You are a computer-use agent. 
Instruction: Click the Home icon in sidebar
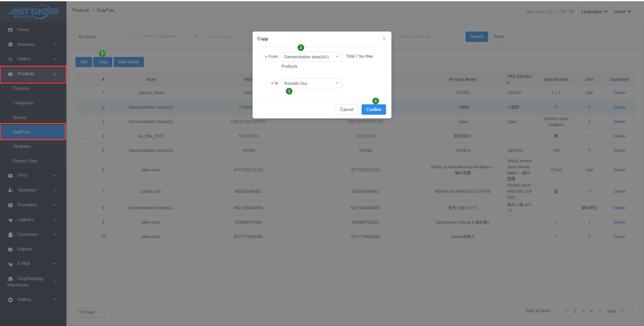pyautogui.click(x=10, y=30)
